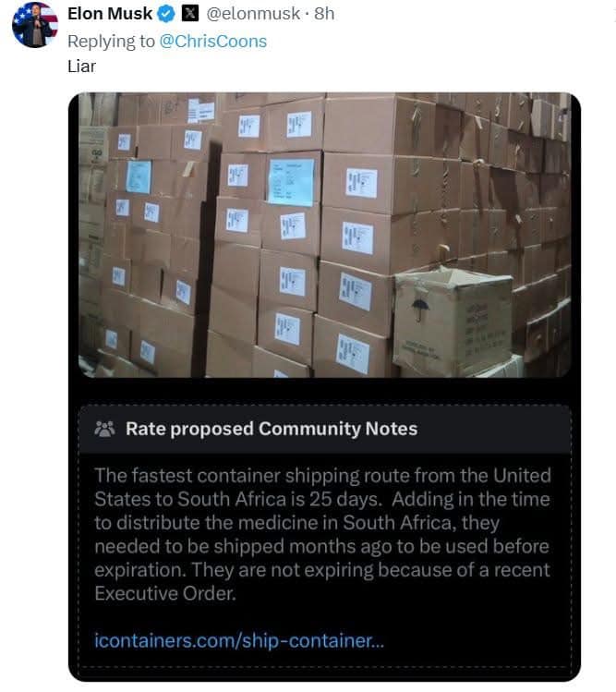Click the "Replying to" label

pyautogui.click(x=113, y=41)
